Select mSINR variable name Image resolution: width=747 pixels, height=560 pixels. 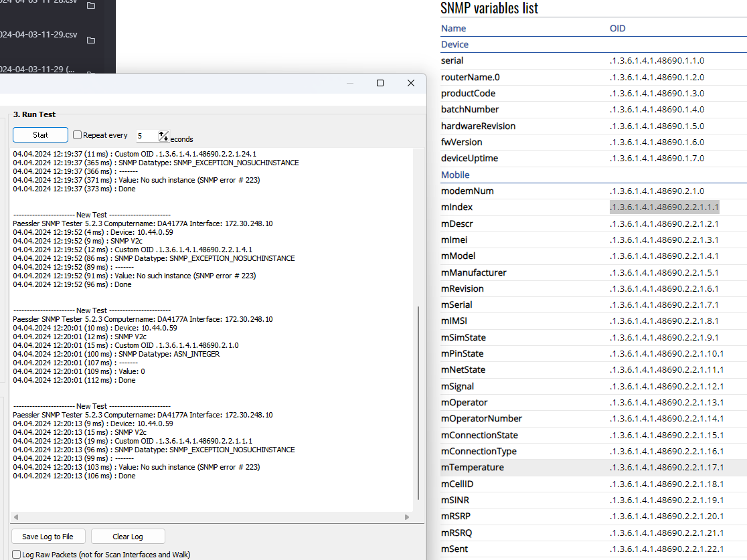[x=455, y=500]
